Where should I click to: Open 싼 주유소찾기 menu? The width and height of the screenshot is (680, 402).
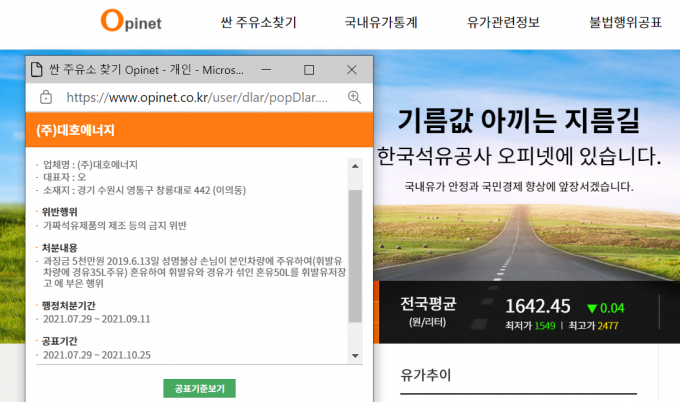[258, 22]
